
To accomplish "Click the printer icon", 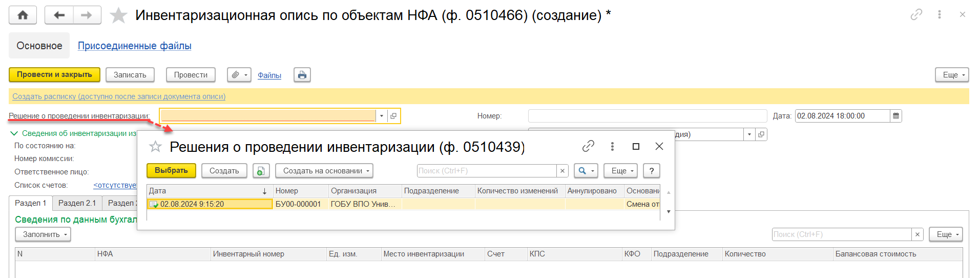I will (302, 75).
